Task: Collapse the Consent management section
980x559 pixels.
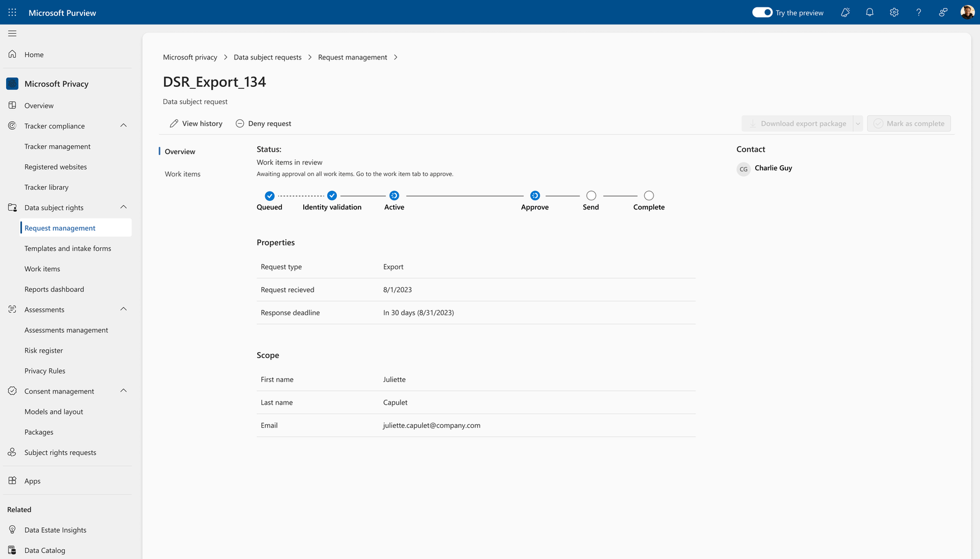Action: (124, 391)
